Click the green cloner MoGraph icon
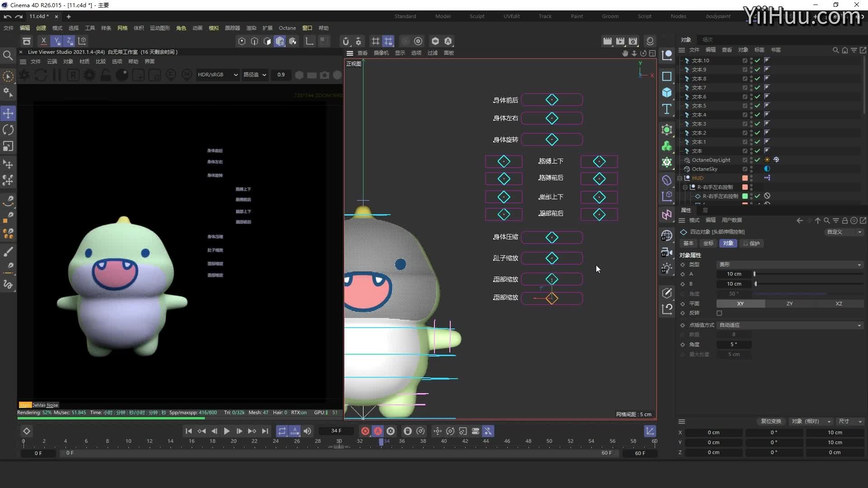The width and height of the screenshot is (868, 488). point(667,146)
